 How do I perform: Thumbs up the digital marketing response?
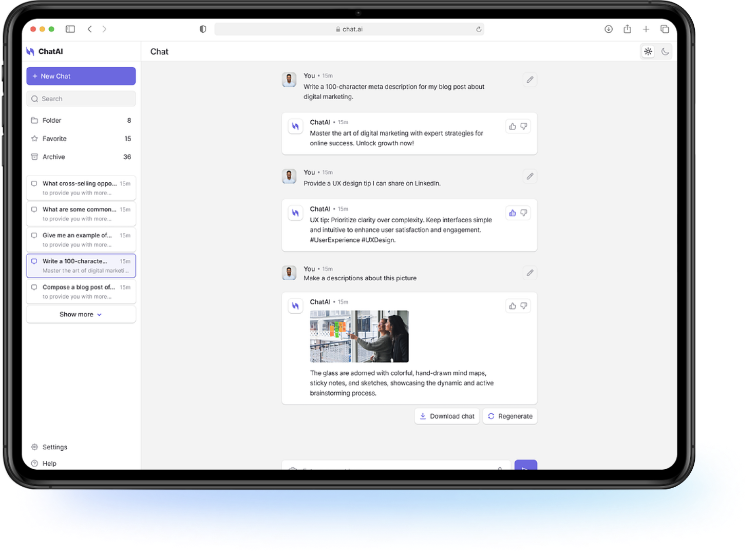click(512, 126)
